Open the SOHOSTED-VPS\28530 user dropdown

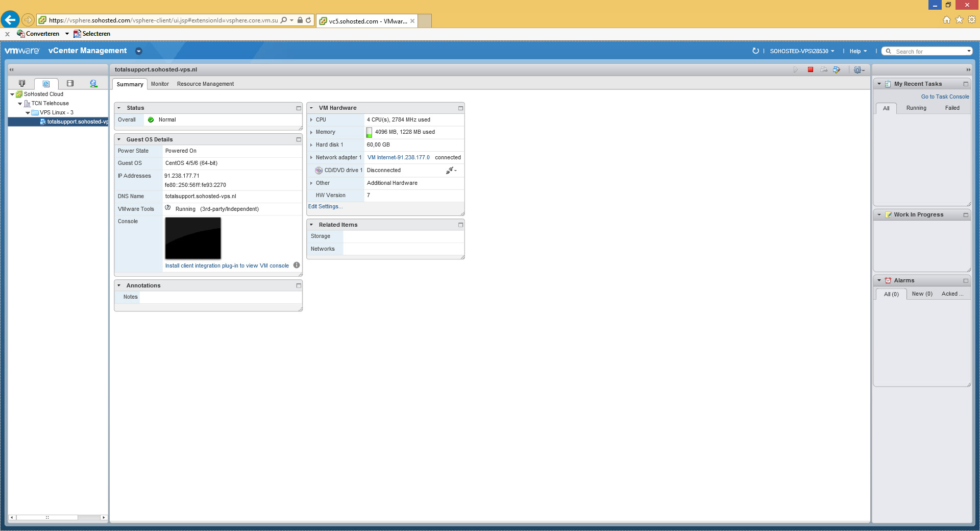[802, 51]
